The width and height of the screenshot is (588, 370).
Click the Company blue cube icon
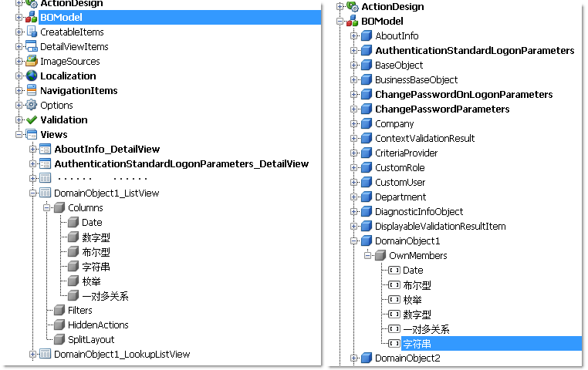pyautogui.click(x=367, y=123)
